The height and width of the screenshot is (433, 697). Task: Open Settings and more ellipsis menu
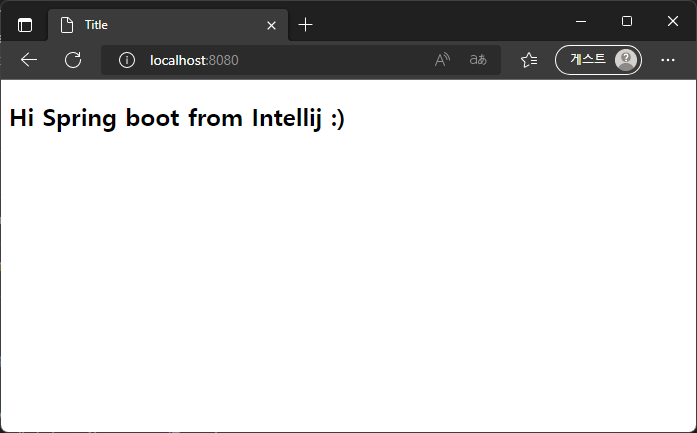tap(668, 60)
